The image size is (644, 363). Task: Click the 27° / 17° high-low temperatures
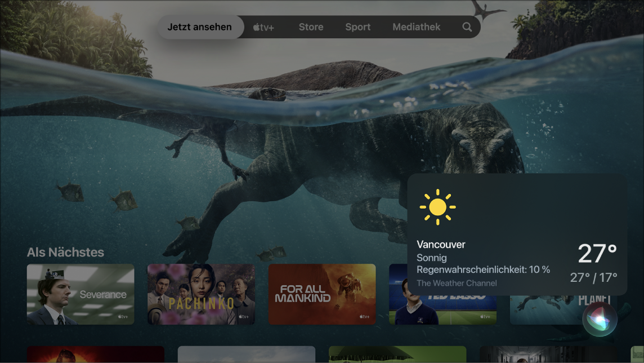[593, 277]
